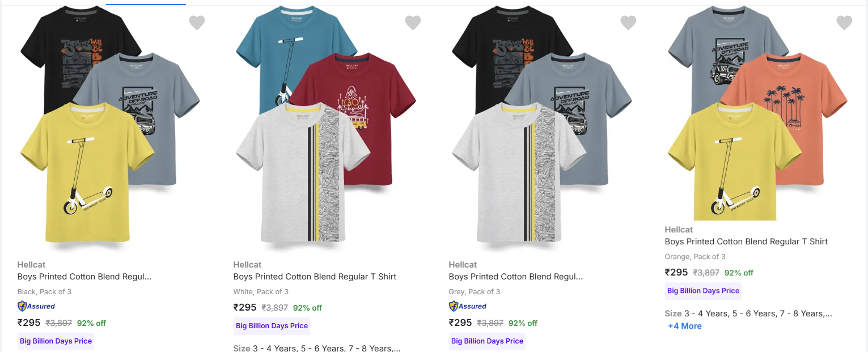The height and width of the screenshot is (352, 868).
Task: Wishlist the Black pack of 3 t-shirts
Action: point(197,23)
